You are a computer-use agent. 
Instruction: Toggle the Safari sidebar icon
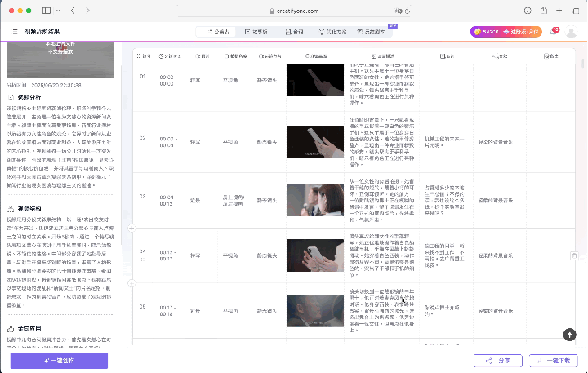coord(46,11)
